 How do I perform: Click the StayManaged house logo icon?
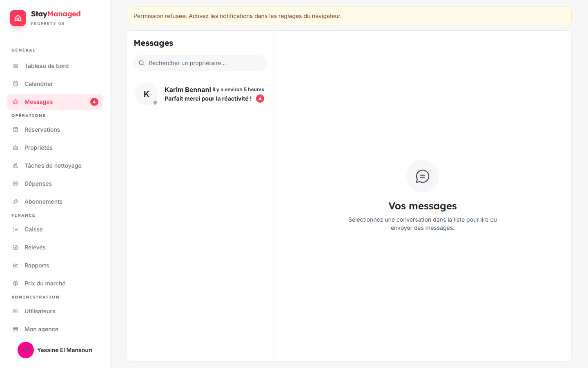(x=18, y=18)
